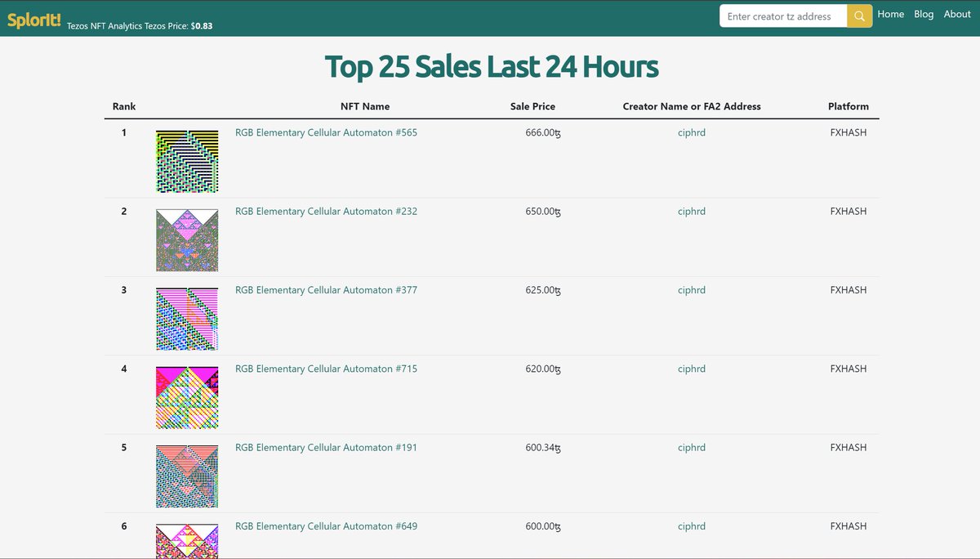The height and width of the screenshot is (559, 980).
Task: Click thumbnail of Automaton #565
Action: [187, 161]
